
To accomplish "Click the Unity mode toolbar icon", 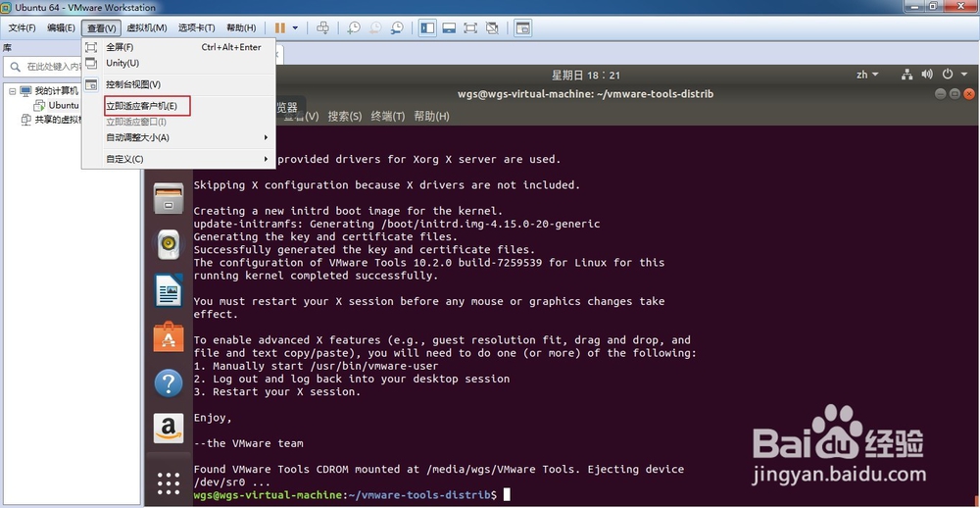I will point(492,28).
